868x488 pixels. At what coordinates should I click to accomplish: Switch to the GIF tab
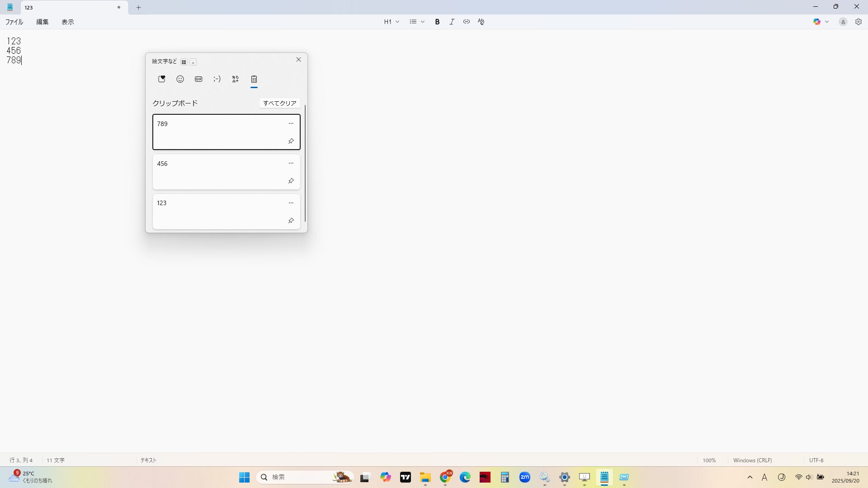tap(198, 79)
